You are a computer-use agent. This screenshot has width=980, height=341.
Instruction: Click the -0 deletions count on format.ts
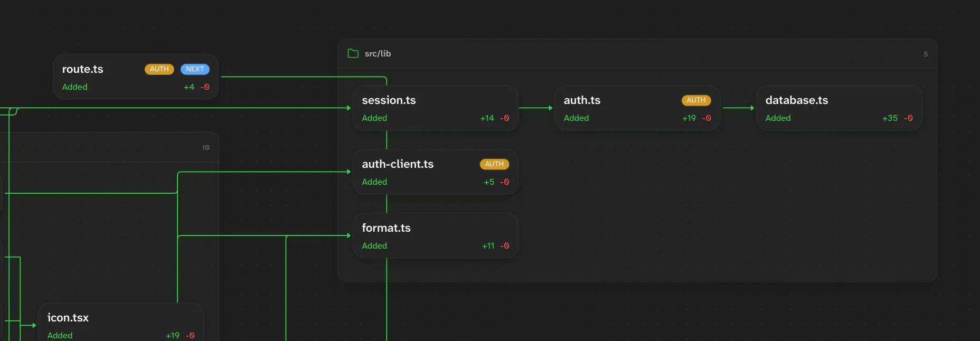point(505,246)
